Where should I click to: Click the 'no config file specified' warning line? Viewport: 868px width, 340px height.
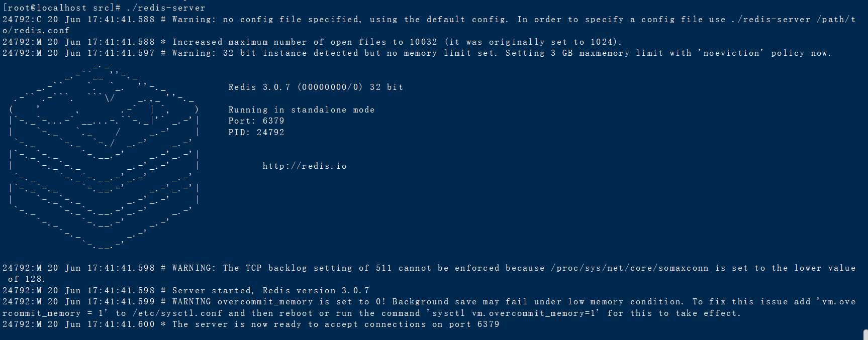(x=429, y=19)
